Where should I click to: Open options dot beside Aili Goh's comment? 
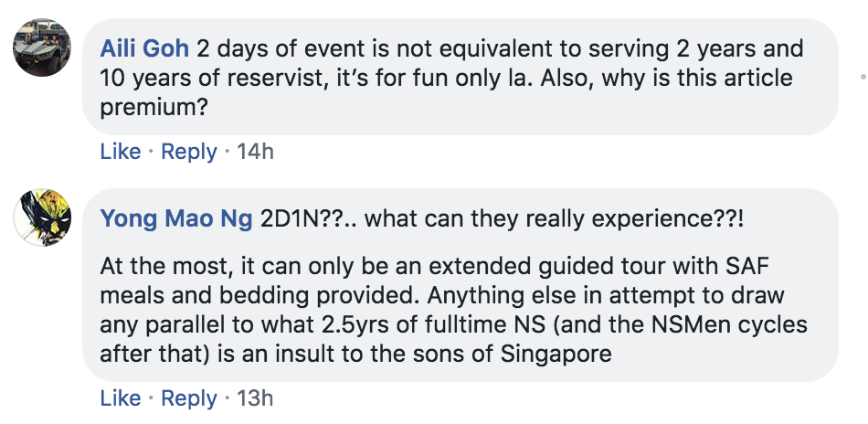coord(863,77)
